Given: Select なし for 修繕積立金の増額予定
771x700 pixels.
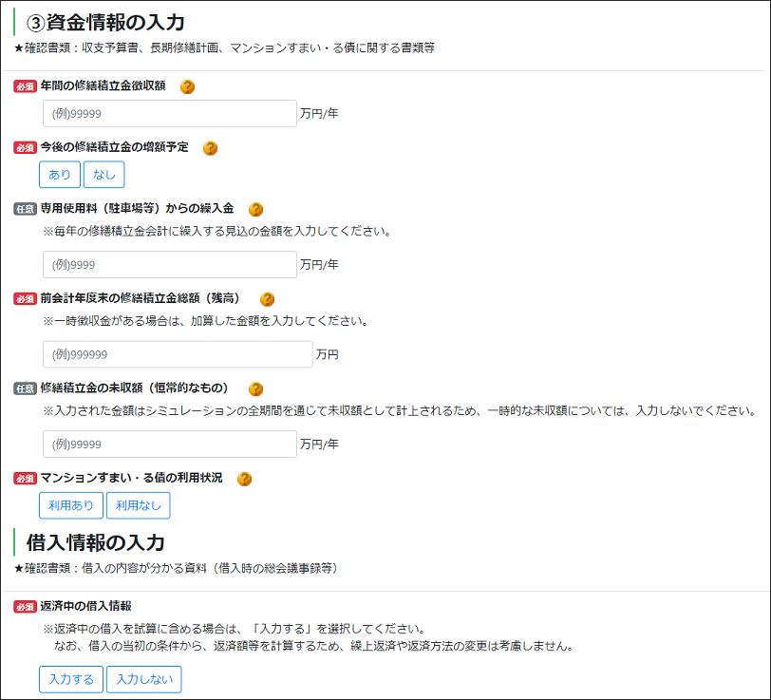Looking at the screenshot, I should [103, 175].
